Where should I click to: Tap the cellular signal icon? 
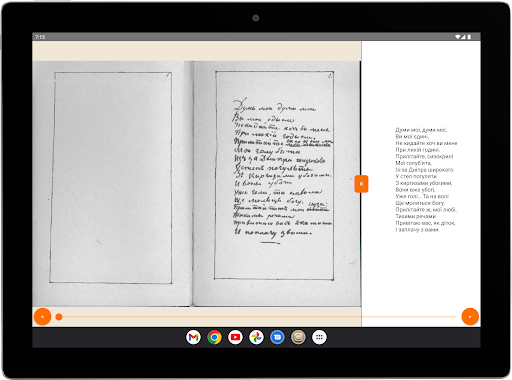click(x=463, y=37)
